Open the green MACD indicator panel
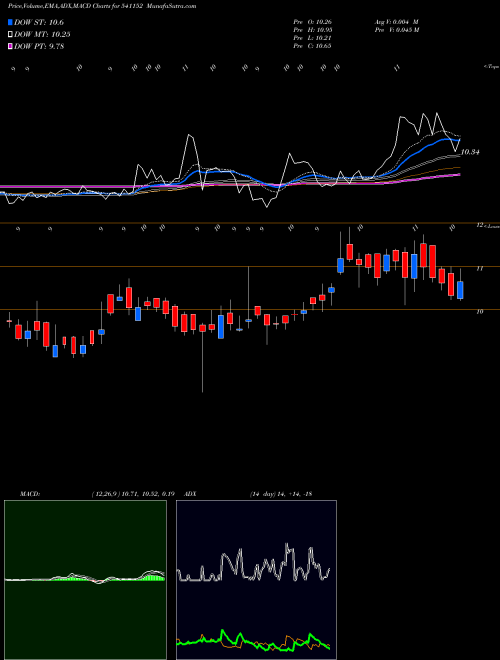 tap(85, 580)
